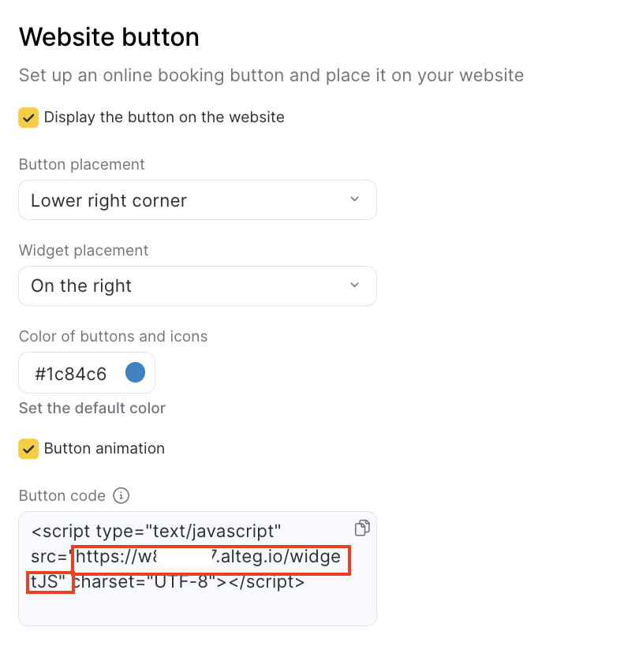
Task: Click the Button code label text
Action: [62, 495]
